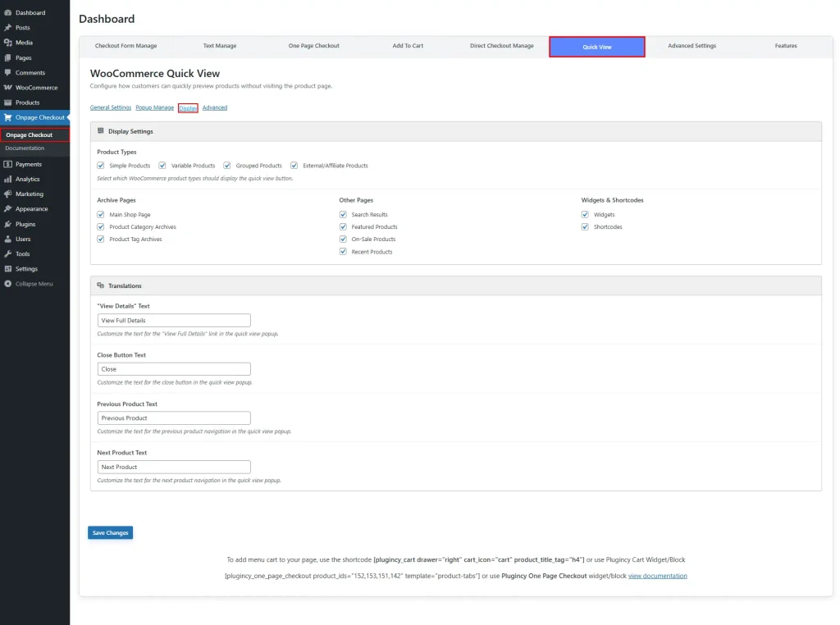This screenshot has width=840, height=625.
Task: Toggle Shortcodes checkbox
Action: 585,226
